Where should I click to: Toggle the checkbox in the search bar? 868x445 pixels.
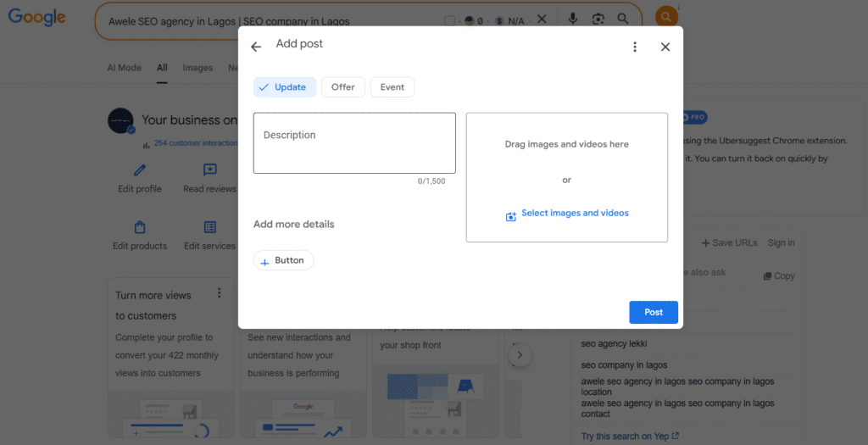click(x=450, y=20)
